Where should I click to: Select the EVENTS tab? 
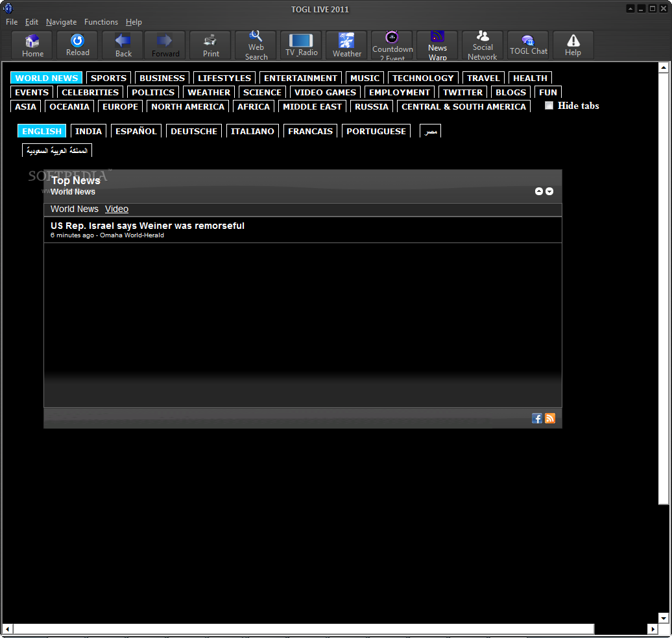[32, 92]
